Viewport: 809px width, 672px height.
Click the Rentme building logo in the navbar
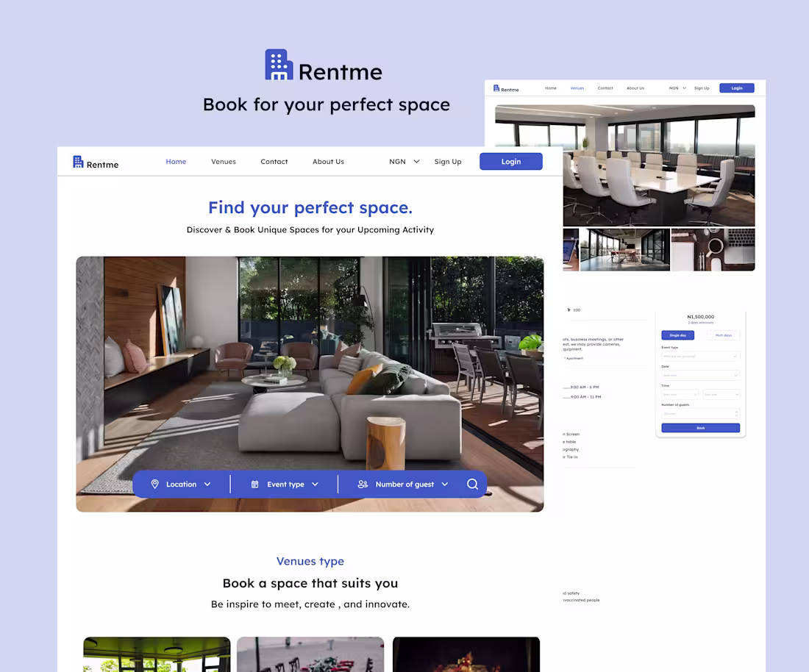79,161
